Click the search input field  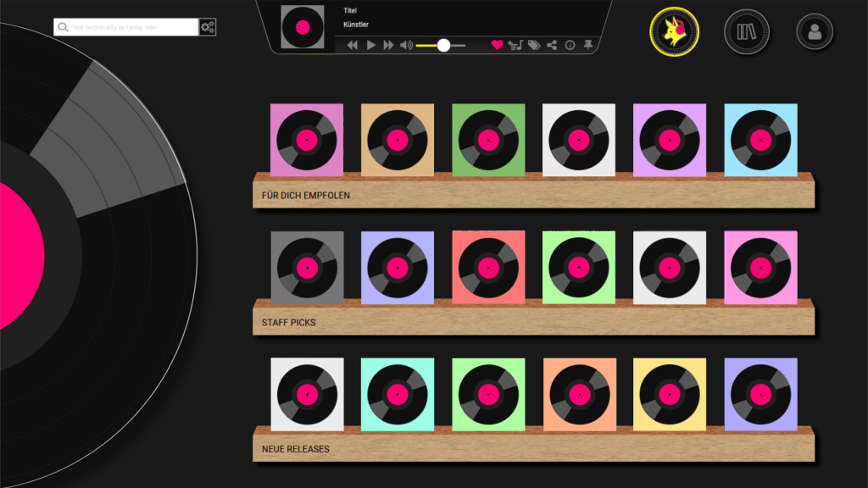(127, 27)
